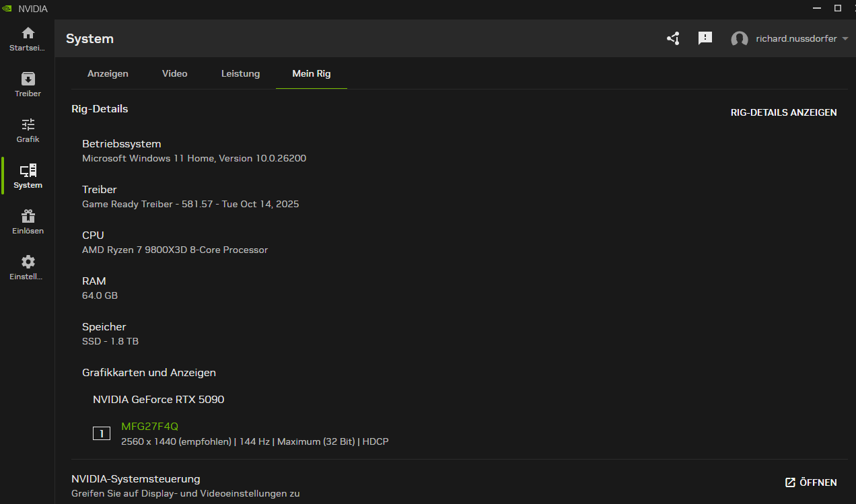Image resolution: width=856 pixels, height=504 pixels.
Task: Click the Treiber label in rig details
Action: (100, 189)
